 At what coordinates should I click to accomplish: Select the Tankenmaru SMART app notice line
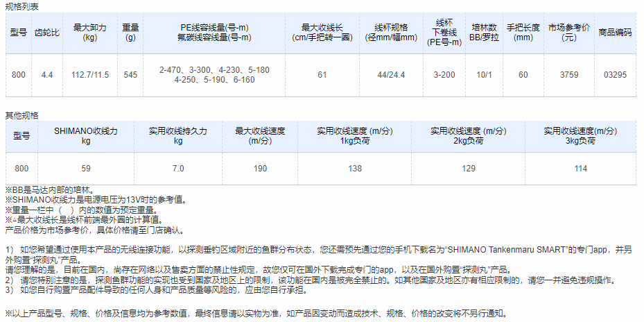click(318, 250)
